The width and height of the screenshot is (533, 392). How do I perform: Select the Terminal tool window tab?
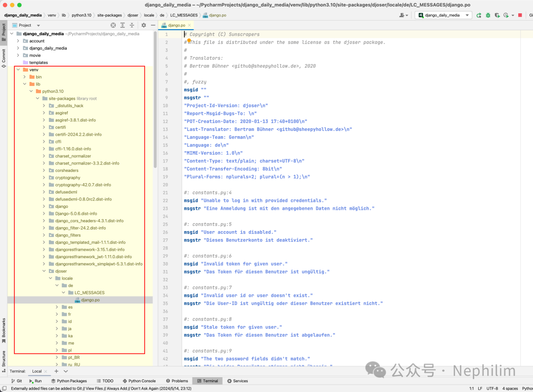coord(207,381)
